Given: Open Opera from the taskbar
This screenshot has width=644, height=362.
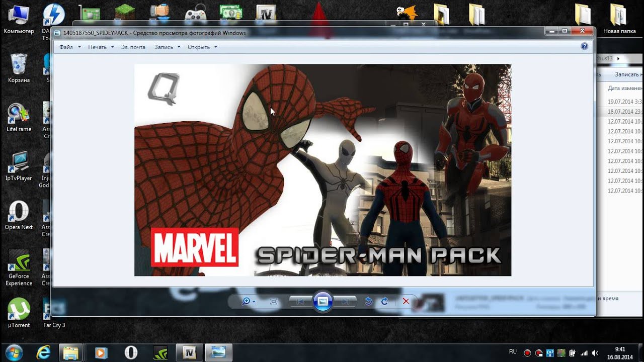Looking at the screenshot, I should [131, 352].
